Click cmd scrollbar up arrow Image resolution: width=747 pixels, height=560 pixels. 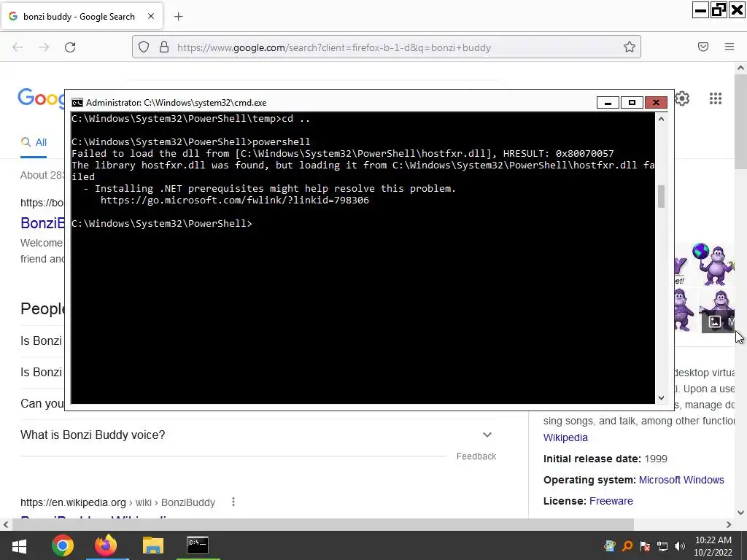point(661,119)
